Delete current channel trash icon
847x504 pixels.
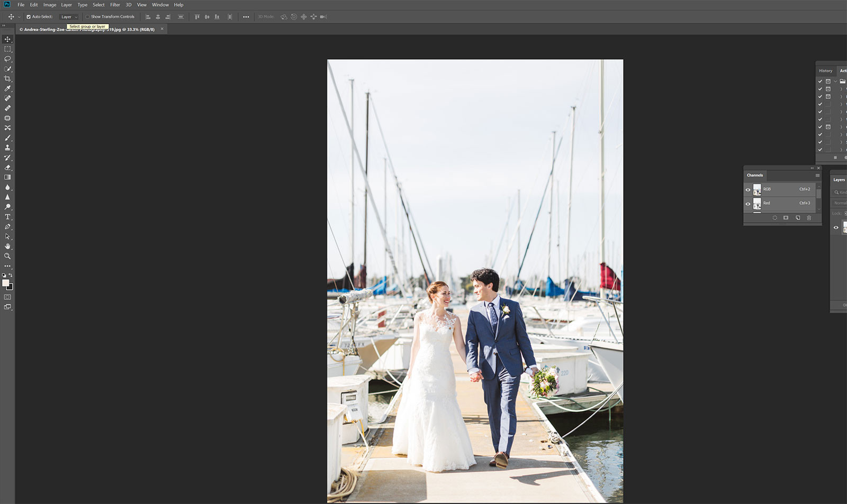pos(809,218)
